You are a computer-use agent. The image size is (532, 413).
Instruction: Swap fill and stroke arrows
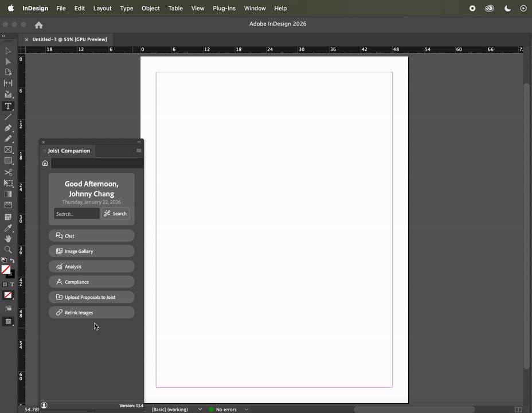click(12, 260)
